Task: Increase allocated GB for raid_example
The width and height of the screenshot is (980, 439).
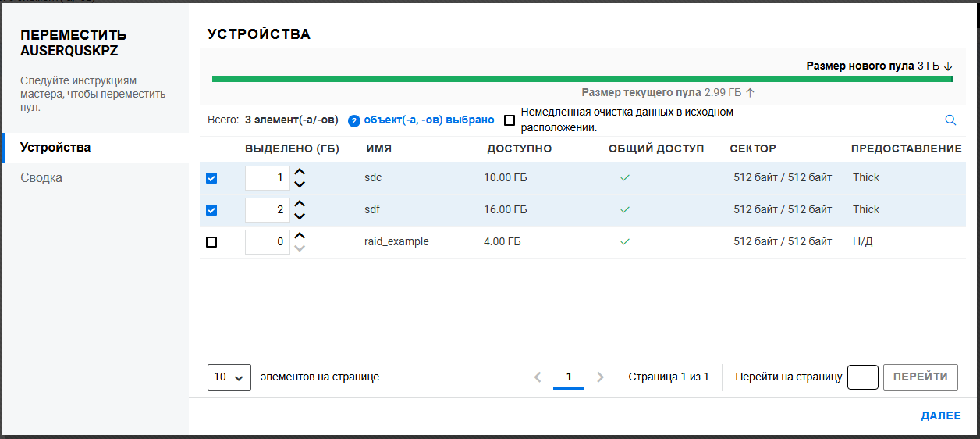Action: coord(300,236)
